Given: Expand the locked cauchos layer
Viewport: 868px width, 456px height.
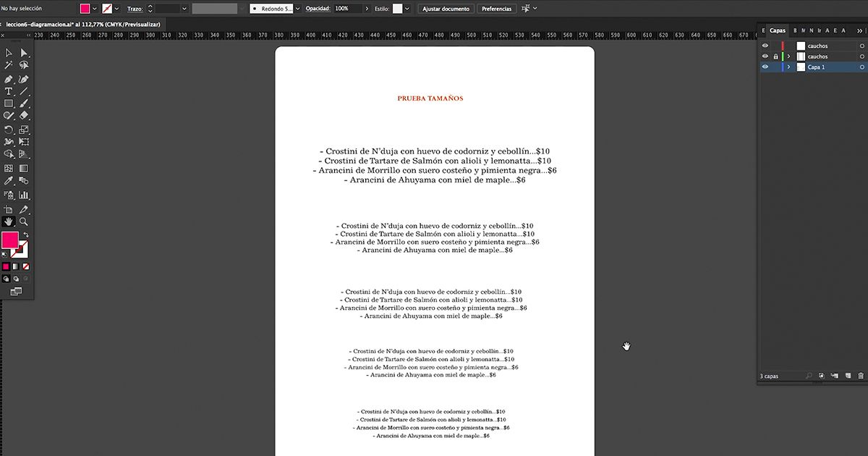Looking at the screenshot, I should pyautogui.click(x=788, y=56).
